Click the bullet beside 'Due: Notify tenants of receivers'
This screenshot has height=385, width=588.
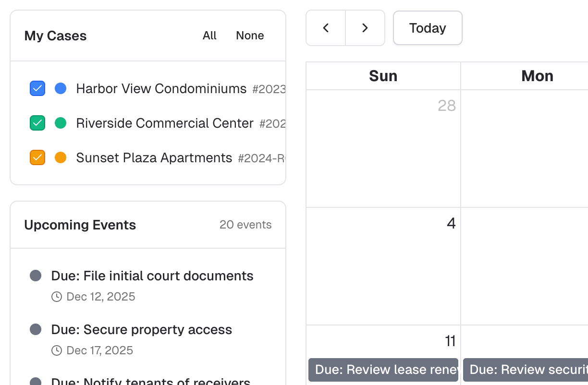point(36,382)
